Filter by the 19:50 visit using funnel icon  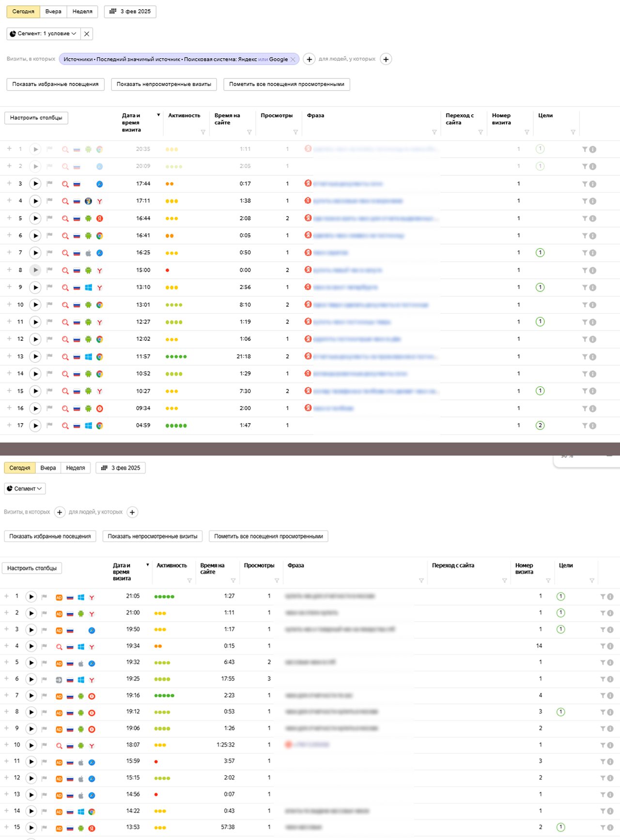point(603,630)
